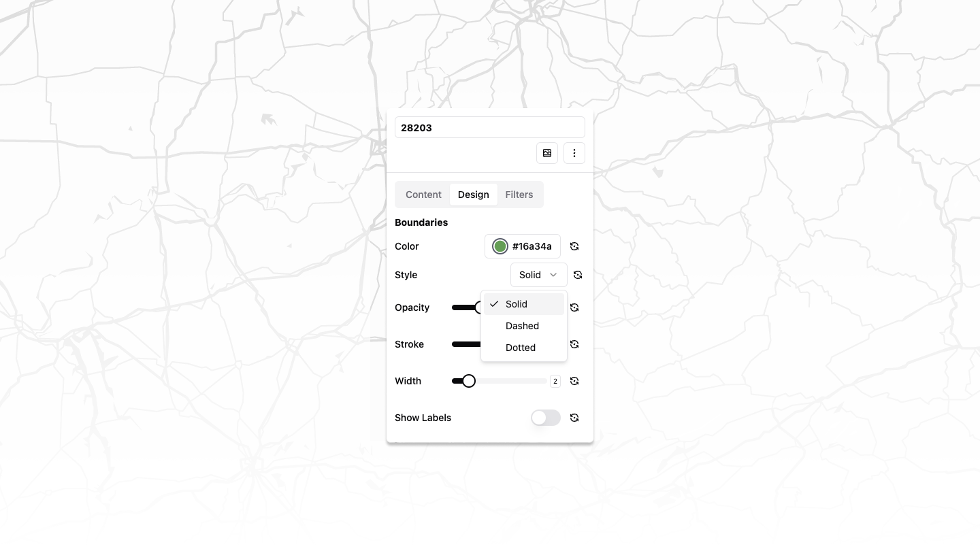The height and width of the screenshot is (551, 980).
Task: Open the three-dot more options menu
Action: [x=574, y=153]
